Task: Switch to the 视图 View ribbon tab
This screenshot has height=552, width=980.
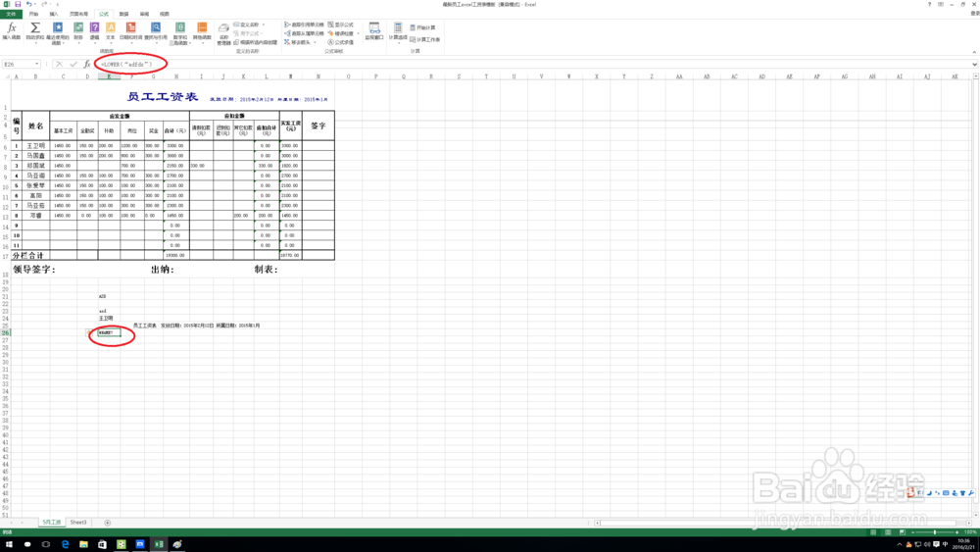Action: coord(164,14)
